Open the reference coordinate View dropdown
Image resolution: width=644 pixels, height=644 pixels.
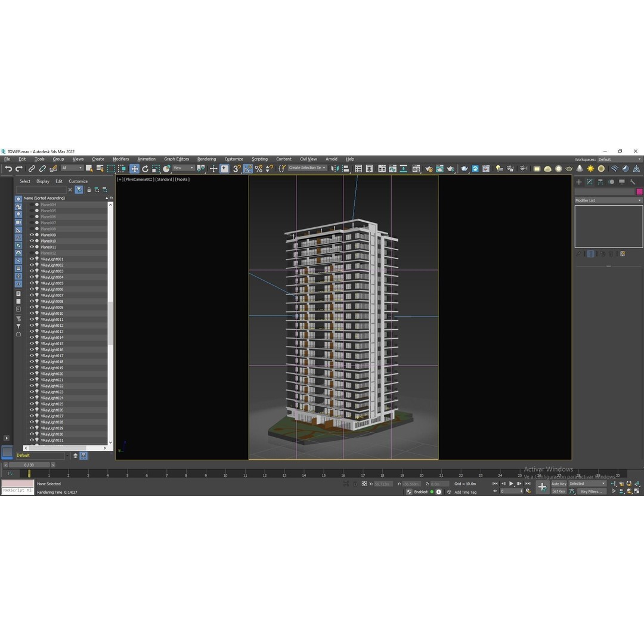click(183, 168)
